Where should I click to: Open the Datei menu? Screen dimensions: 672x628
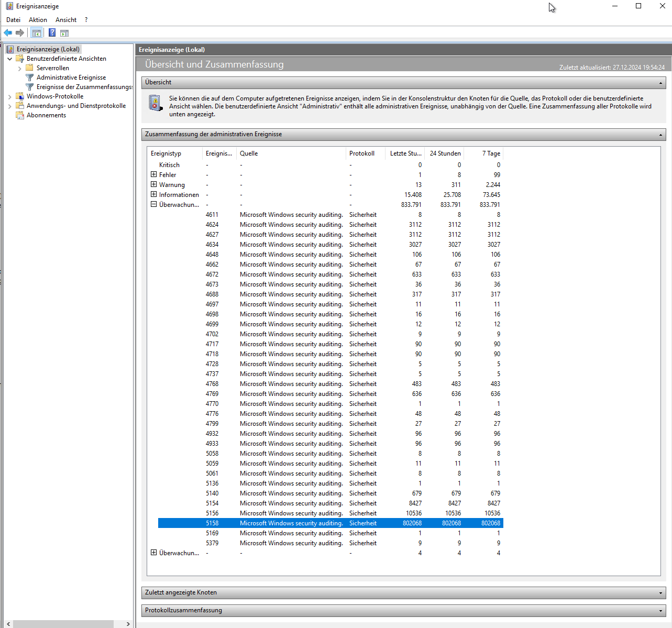point(13,20)
